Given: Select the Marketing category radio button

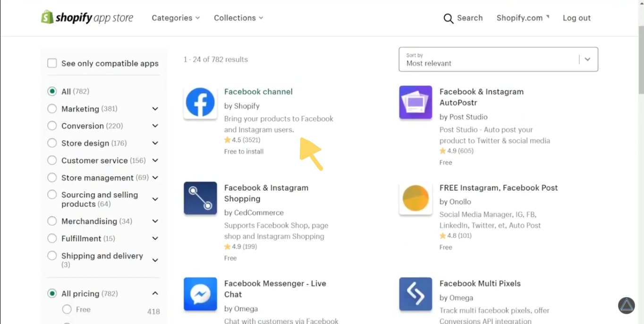Looking at the screenshot, I should coord(52,109).
